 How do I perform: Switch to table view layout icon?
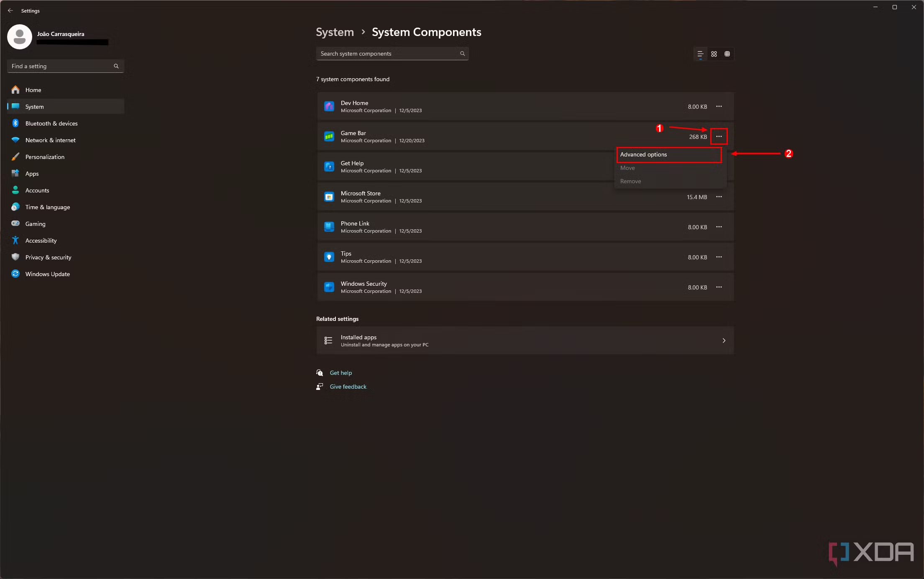tap(727, 54)
